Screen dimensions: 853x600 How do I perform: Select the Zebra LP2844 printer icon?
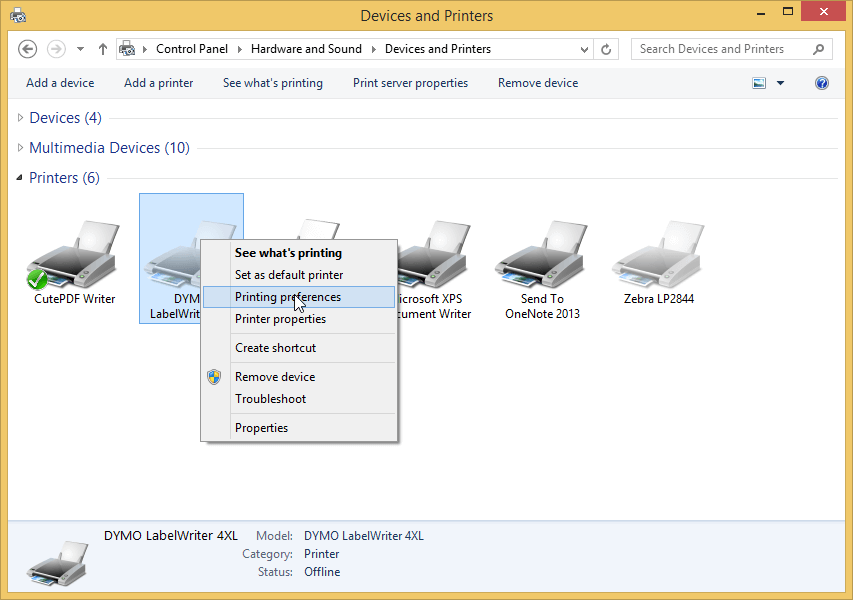[658, 254]
